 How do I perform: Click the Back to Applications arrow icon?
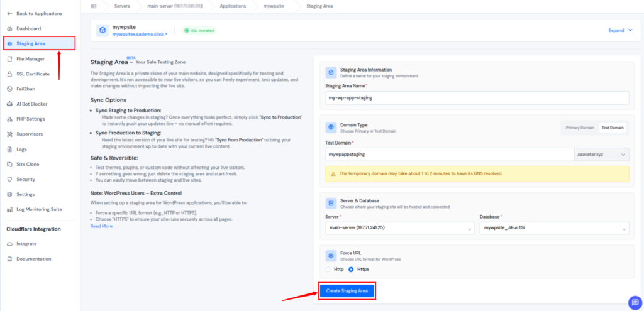(x=9, y=14)
